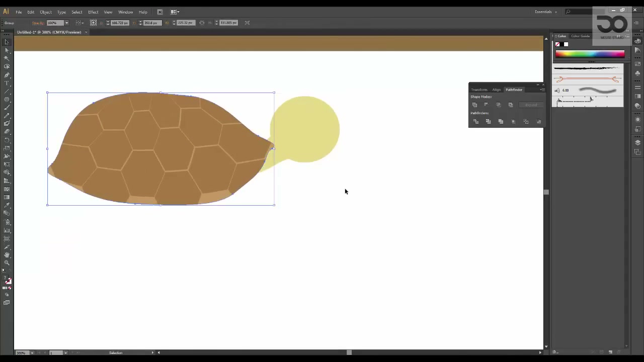Open the Opacity percentage dropdown

(66, 23)
